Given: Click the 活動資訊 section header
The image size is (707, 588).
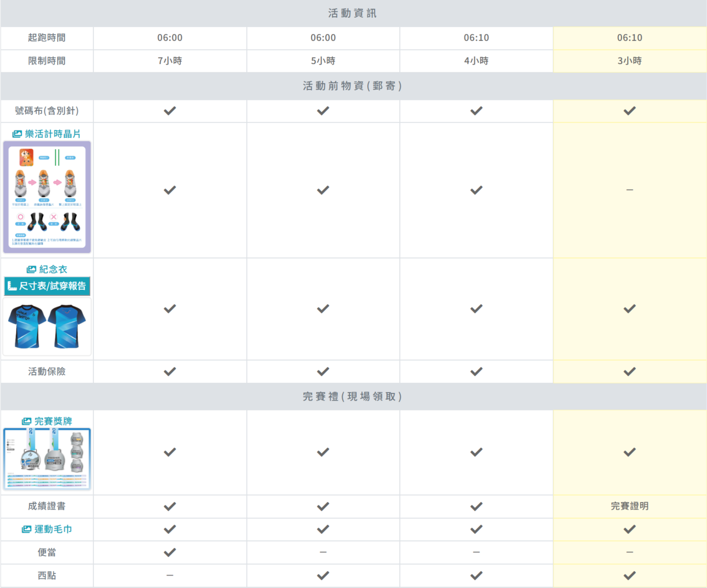Looking at the screenshot, I should tap(352, 13).
